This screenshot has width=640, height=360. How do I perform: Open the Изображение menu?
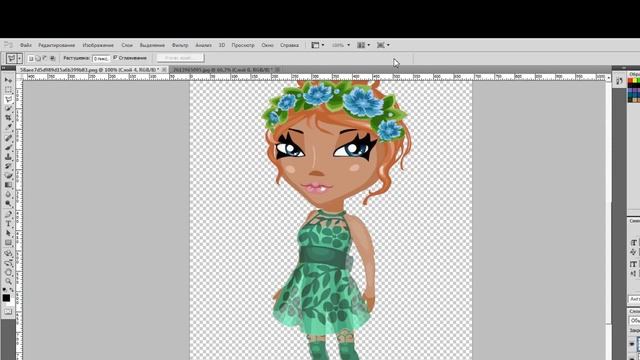click(x=98, y=45)
